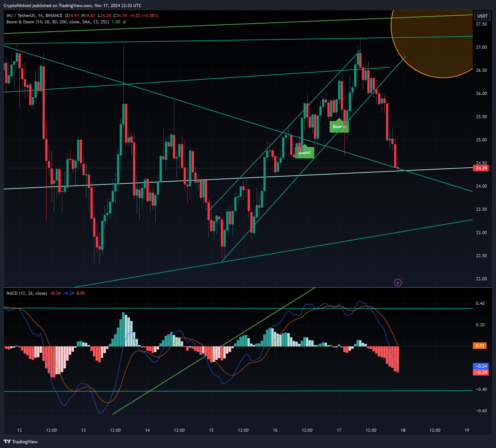Click the 18 date label on time axis
The height and width of the screenshot is (448, 496).
tap(403, 430)
